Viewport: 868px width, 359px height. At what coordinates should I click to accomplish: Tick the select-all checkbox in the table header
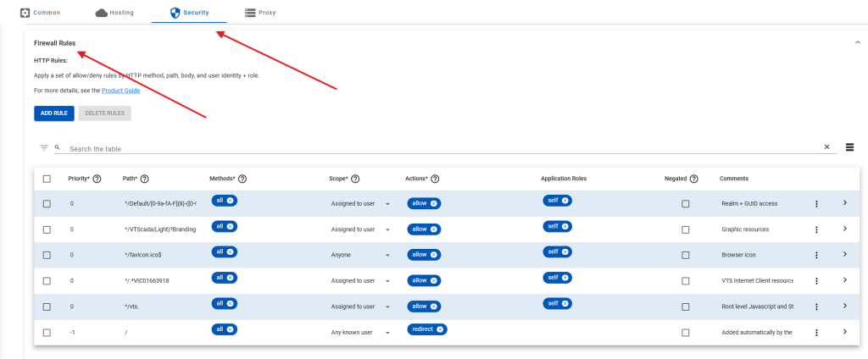click(x=47, y=179)
